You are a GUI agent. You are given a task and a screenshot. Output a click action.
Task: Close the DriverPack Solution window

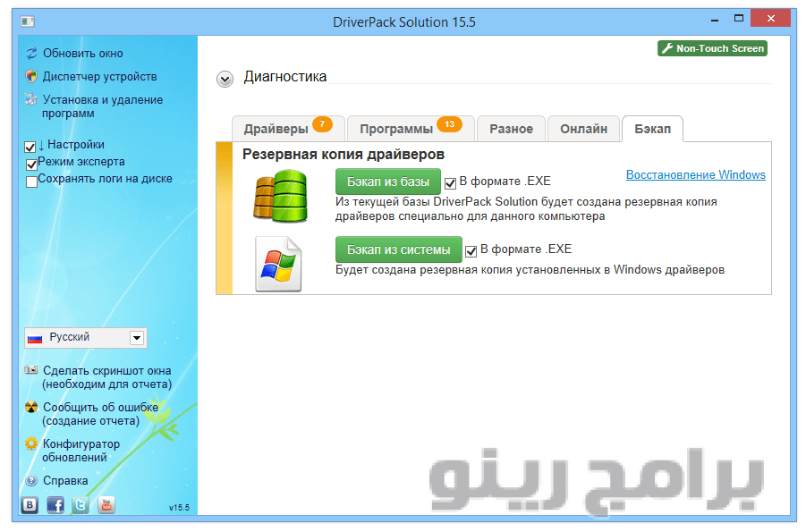[x=770, y=19]
